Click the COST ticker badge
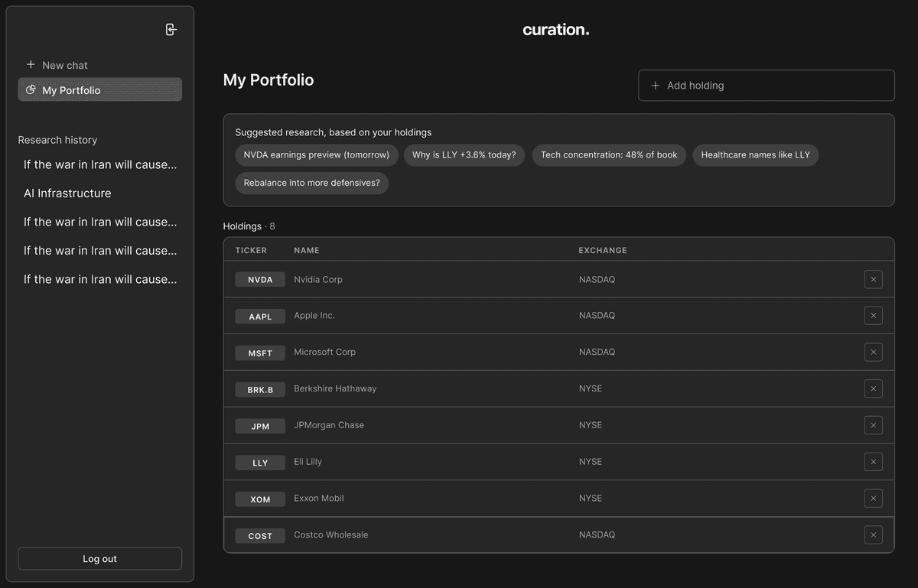The width and height of the screenshot is (918, 588). 260,536
